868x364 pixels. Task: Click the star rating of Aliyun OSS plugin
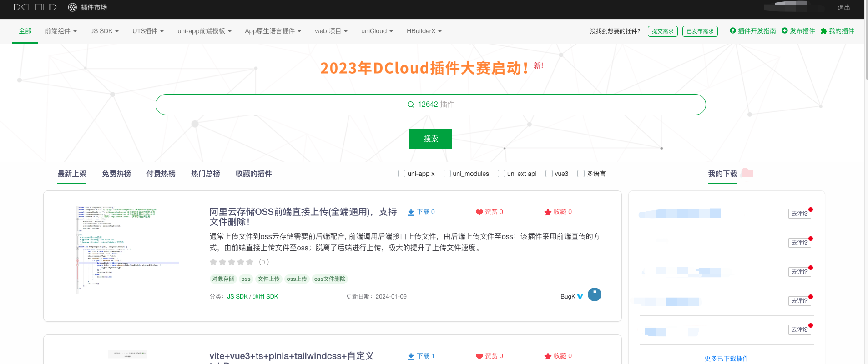point(232,262)
